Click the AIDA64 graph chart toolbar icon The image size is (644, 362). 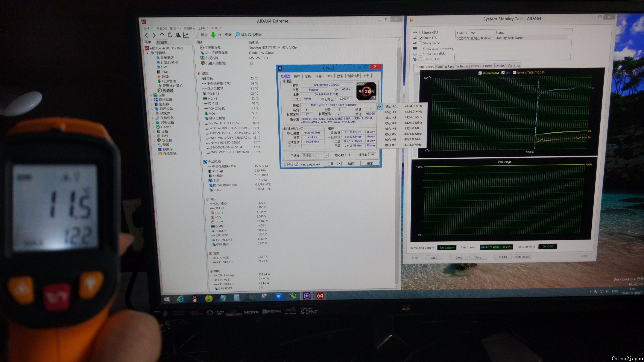click(186, 35)
